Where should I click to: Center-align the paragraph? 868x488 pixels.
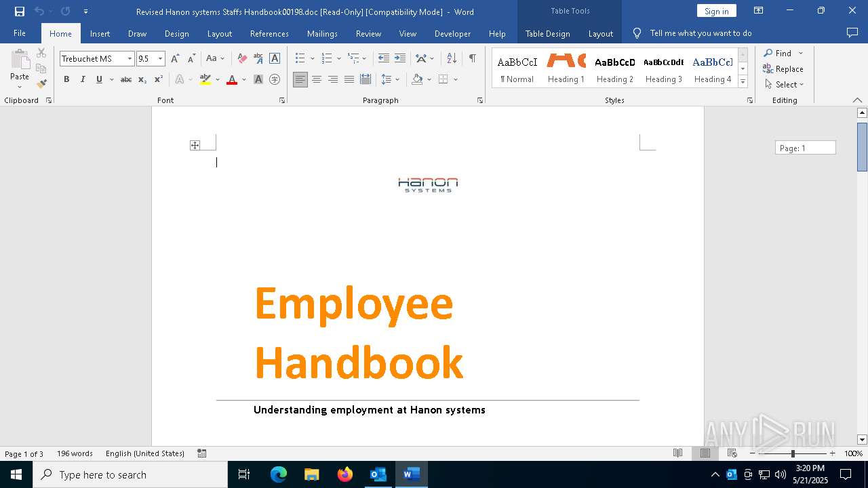(x=317, y=79)
